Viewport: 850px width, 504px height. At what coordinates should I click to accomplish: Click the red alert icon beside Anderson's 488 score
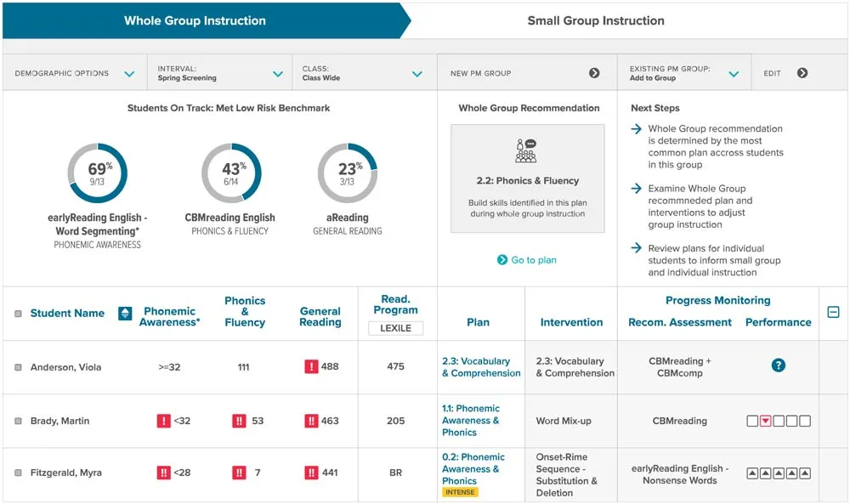[311, 367]
